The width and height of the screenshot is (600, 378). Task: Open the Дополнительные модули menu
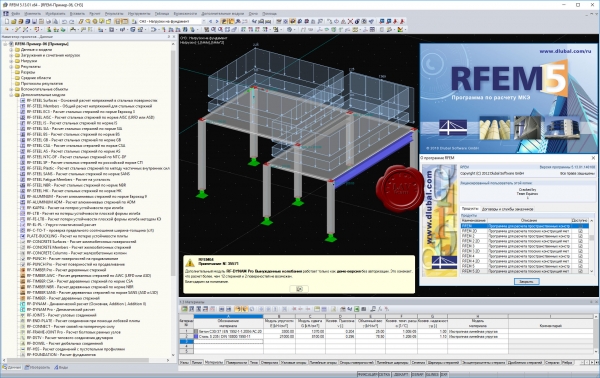pyautogui.click(x=223, y=13)
